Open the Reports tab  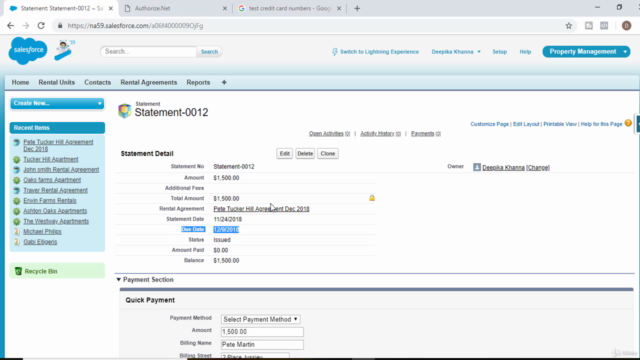coord(198,82)
